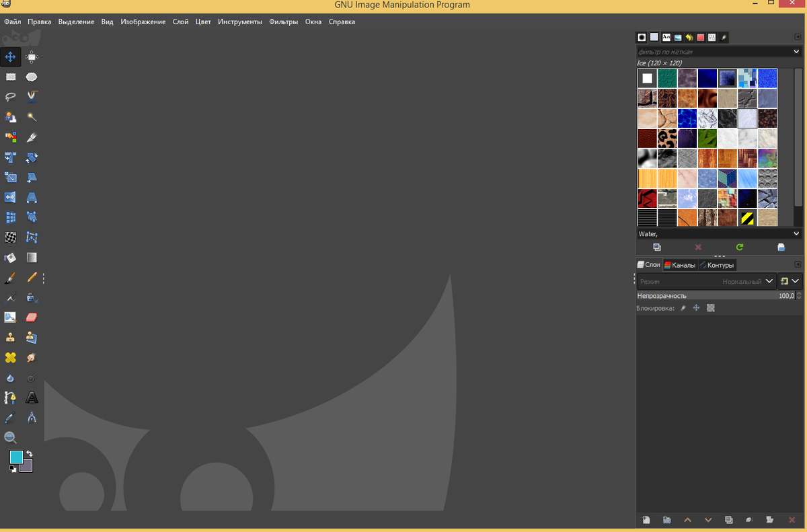Select the Unified Transform tool
This screenshot has height=532, width=807.
click(11, 157)
